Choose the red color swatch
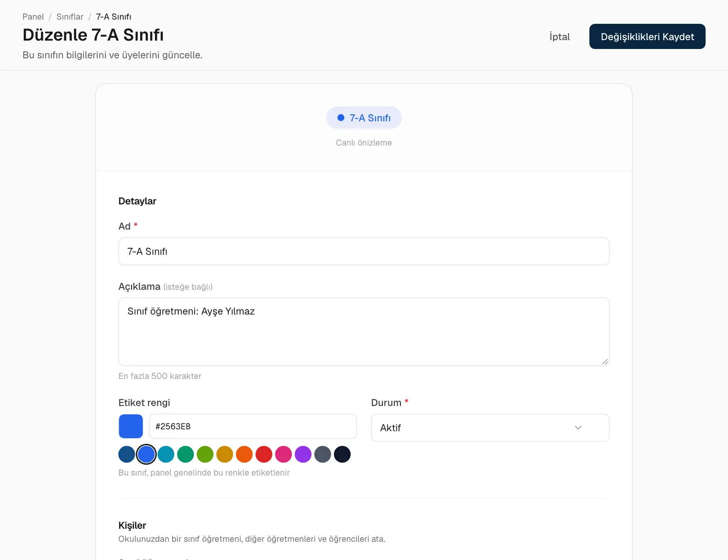Image resolution: width=728 pixels, height=560 pixels. pos(264,455)
